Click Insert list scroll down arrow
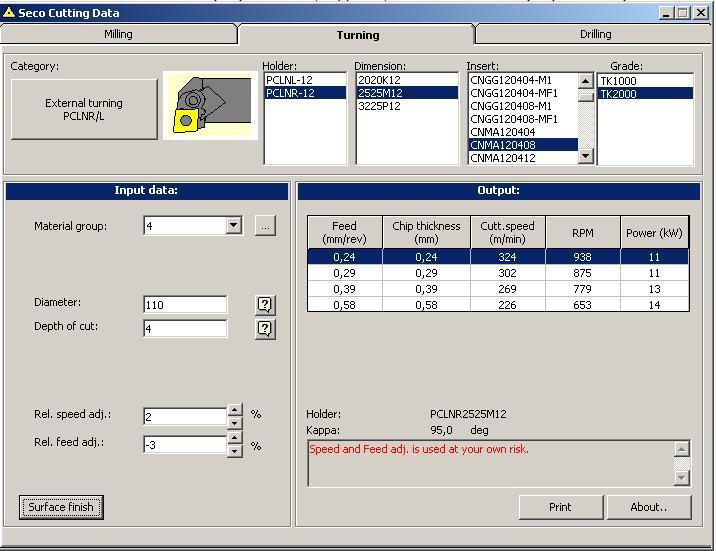The height and width of the screenshot is (551, 716). point(585,156)
